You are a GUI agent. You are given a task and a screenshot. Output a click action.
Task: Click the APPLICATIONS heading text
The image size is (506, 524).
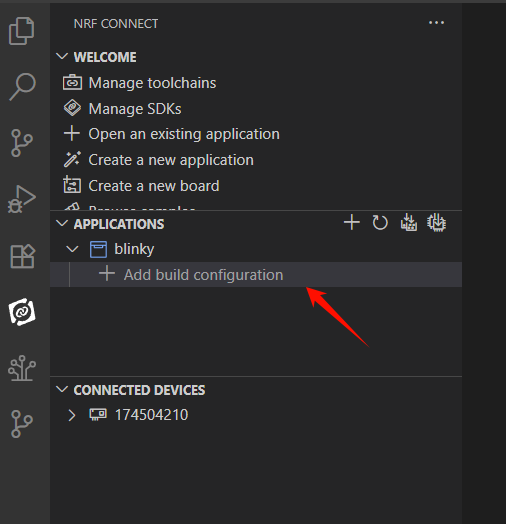pyautogui.click(x=119, y=224)
